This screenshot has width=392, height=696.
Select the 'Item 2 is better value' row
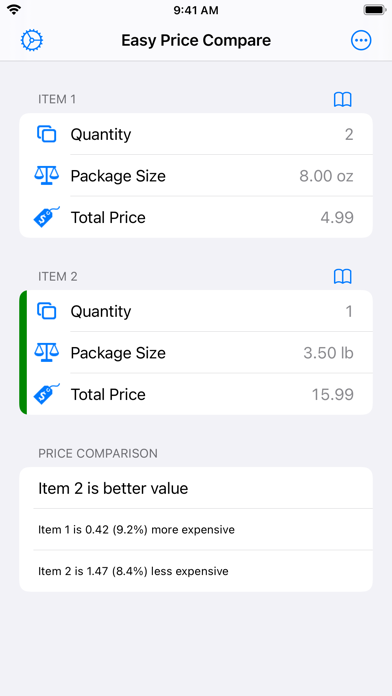[196, 488]
